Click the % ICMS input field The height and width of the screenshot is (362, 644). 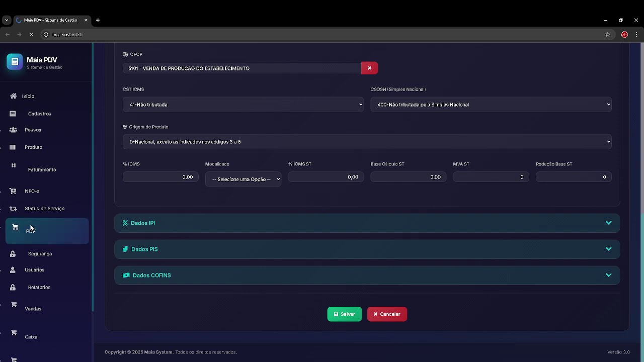(160, 177)
